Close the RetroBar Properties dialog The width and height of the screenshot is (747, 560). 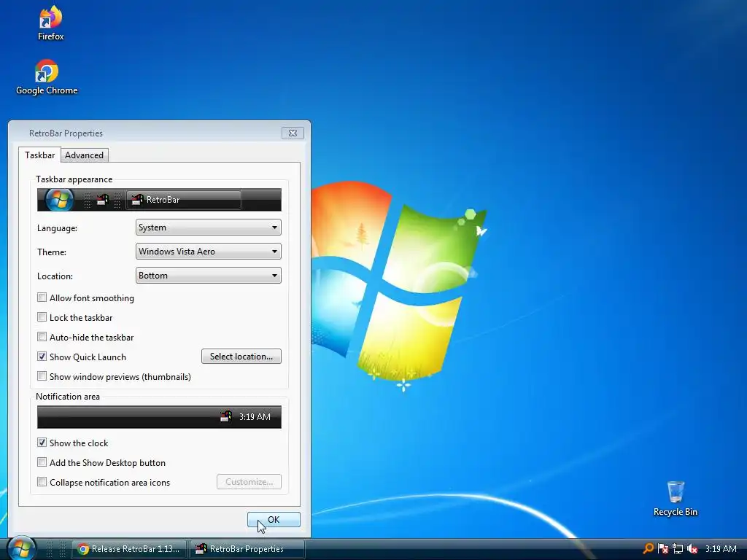pos(293,133)
